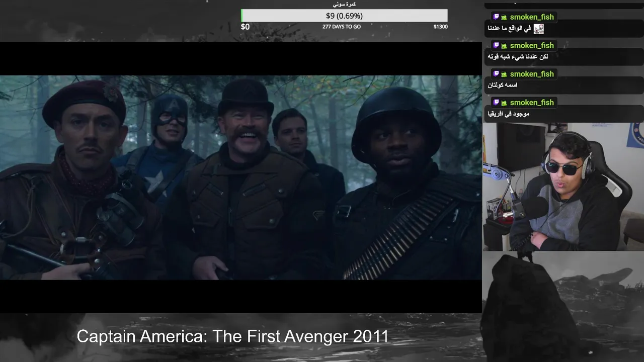Click the chat message 'موجود في افريقيا'
Screen dimensions: 644x362
tap(508, 114)
